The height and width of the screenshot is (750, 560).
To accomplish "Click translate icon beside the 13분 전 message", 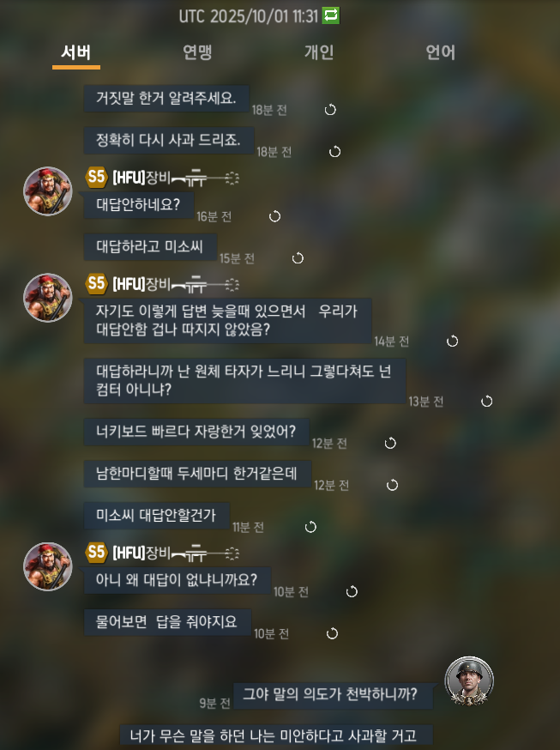I will (486, 401).
